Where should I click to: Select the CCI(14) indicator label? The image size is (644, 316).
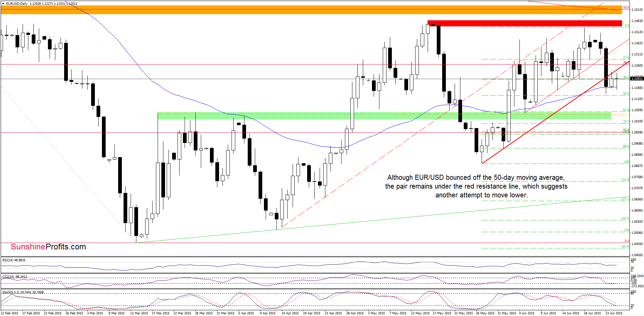coord(15,277)
